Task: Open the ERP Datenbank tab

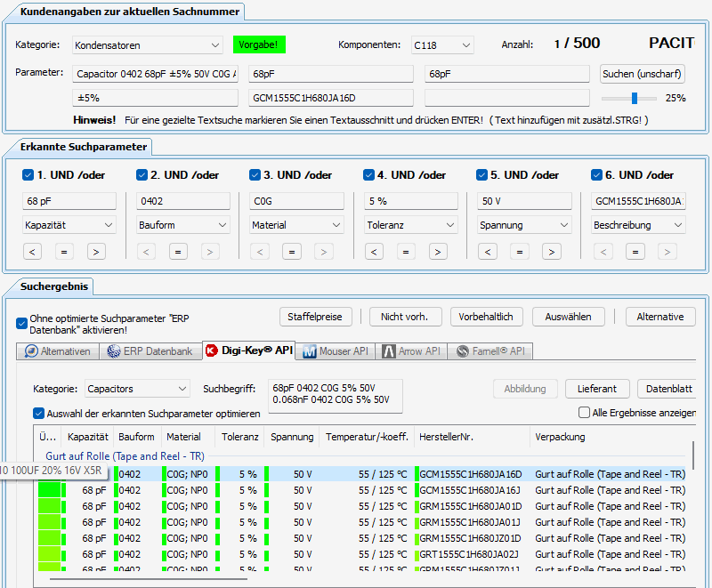Action: coord(150,351)
